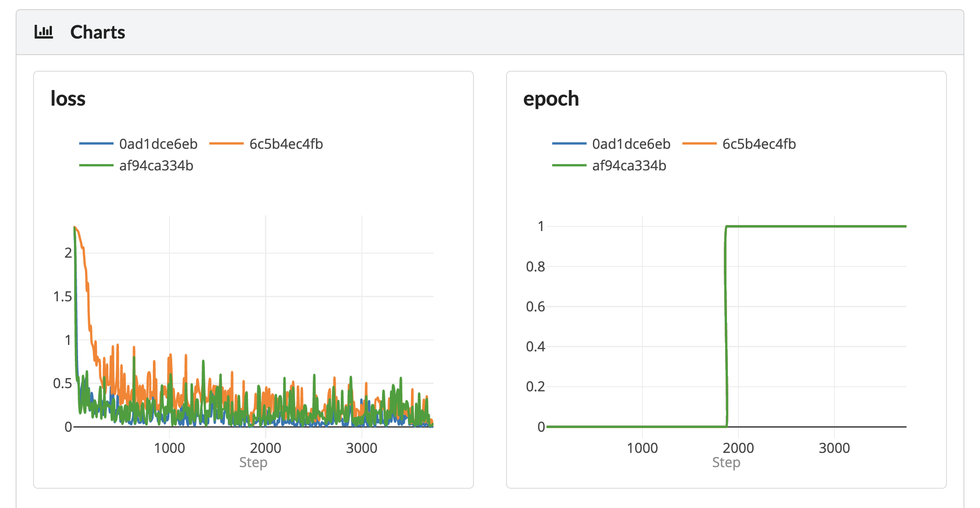Click the Charts panel header title
The image size is (980, 508).
(97, 32)
